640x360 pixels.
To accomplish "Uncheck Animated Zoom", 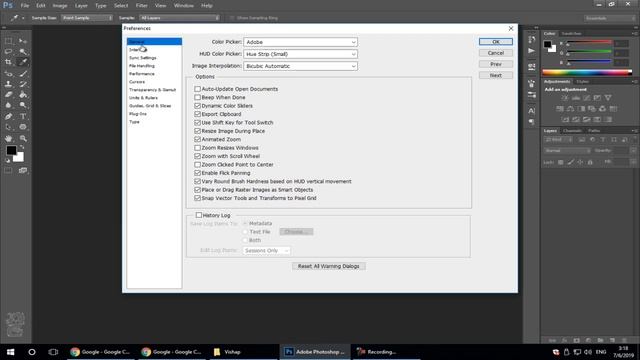I will tap(198, 139).
